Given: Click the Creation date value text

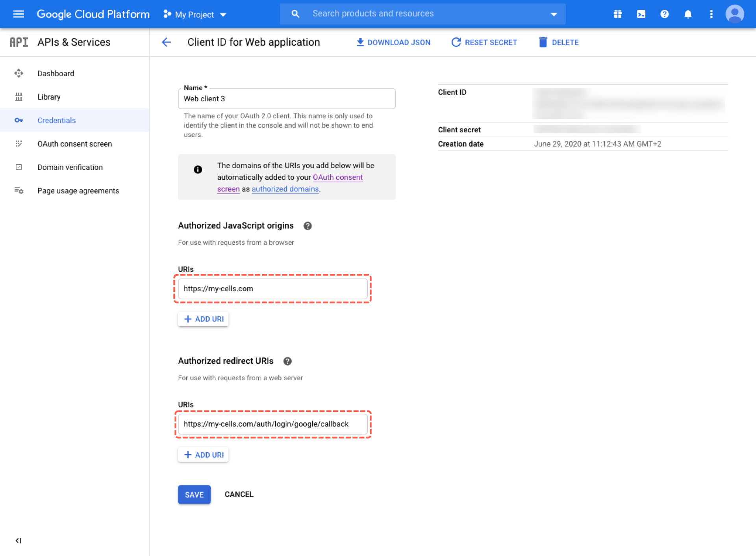Looking at the screenshot, I should tap(597, 144).
